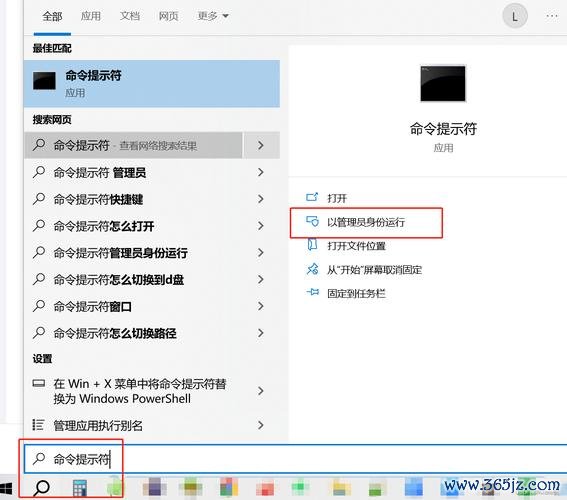Click 以管理员身份运行

(366, 222)
